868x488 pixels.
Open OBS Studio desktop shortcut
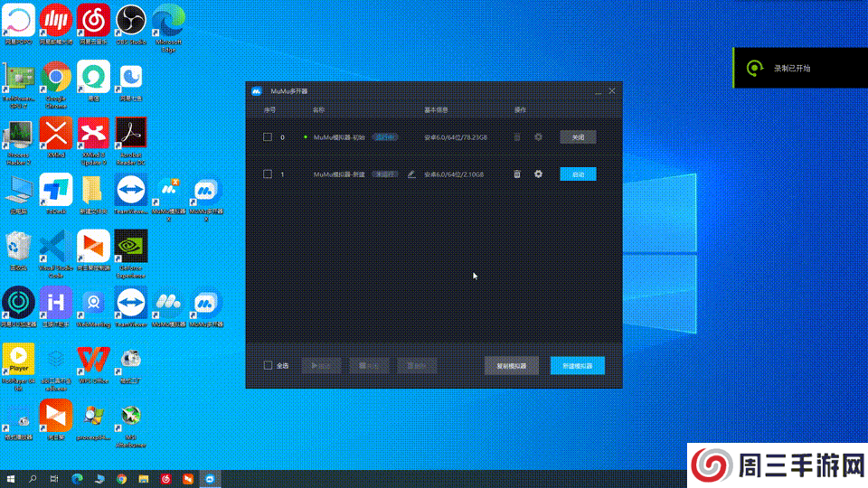coord(131,20)
